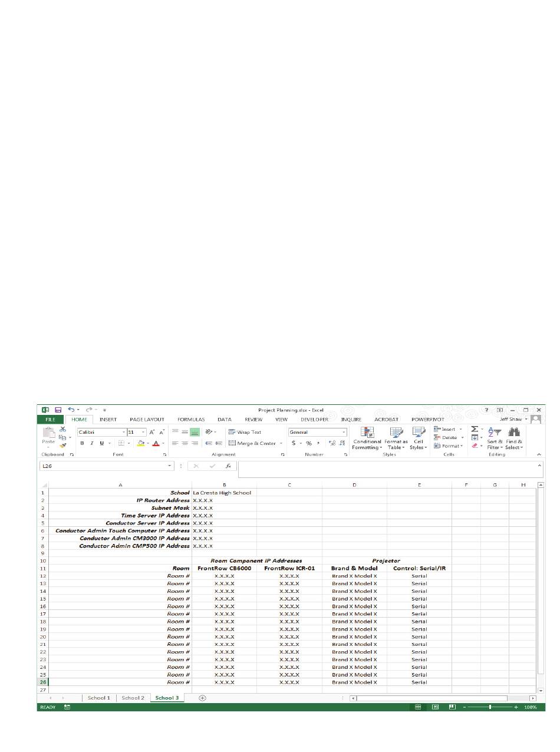Switch to the PAGE LAYOUT ribbon tab
The height and width of the screenshot is (752, 560).
(147, 419)
